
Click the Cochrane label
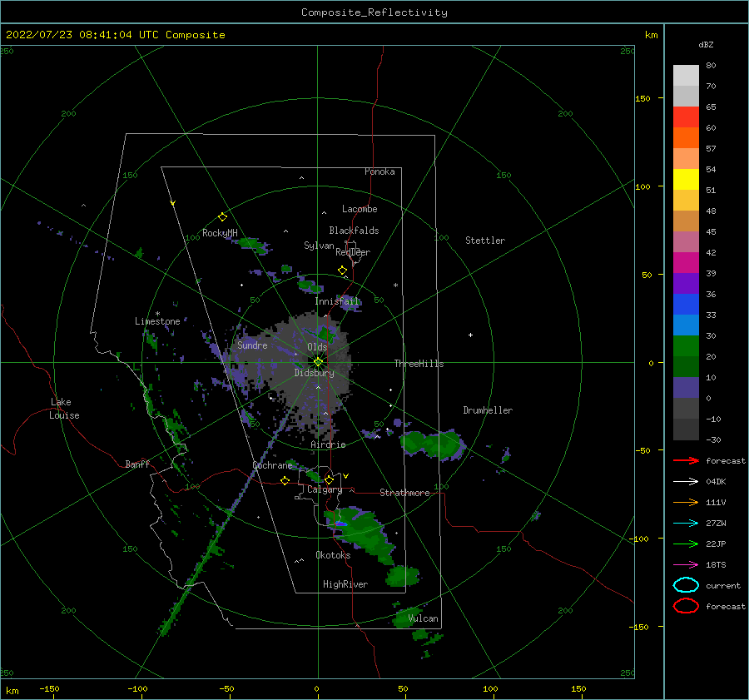(272, 465)
